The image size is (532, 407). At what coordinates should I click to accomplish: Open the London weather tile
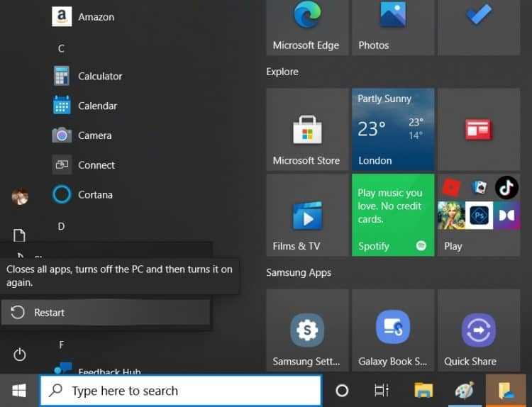(393, 129)
